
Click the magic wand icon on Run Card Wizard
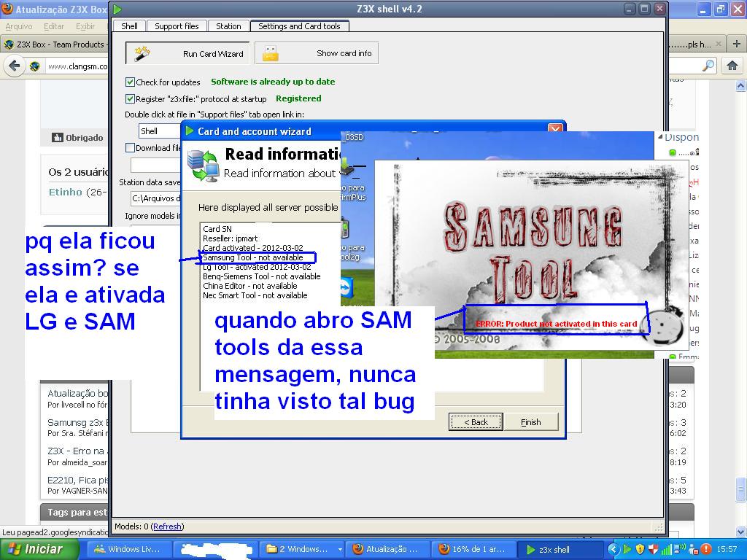tap(142, 53)
